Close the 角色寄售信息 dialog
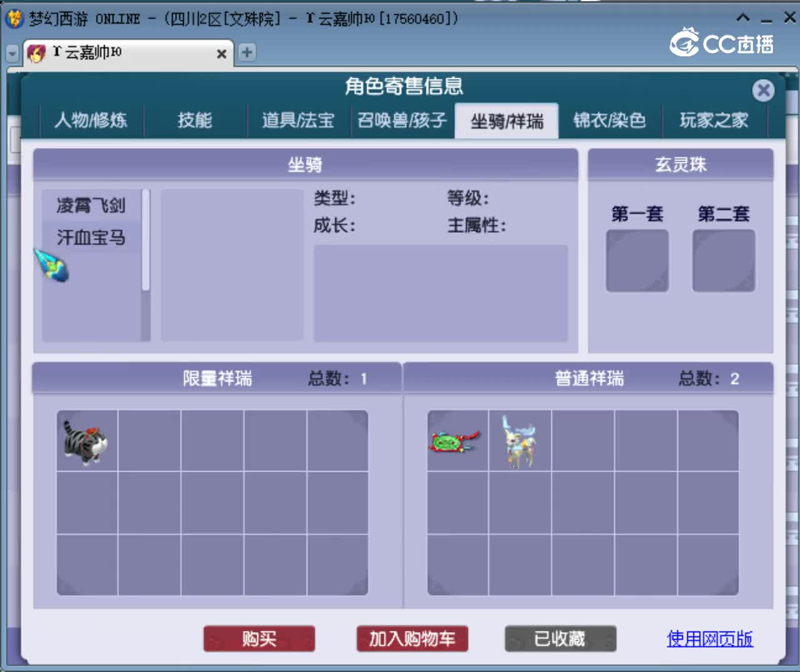The height and width of the screenshot is (672, 800). pyautogui.click(x=763, y=91)
